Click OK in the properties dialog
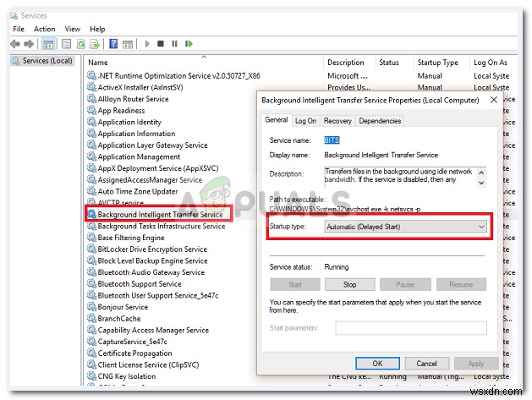Viewport: 532px width, 400px height. click(x=377, y=364)
